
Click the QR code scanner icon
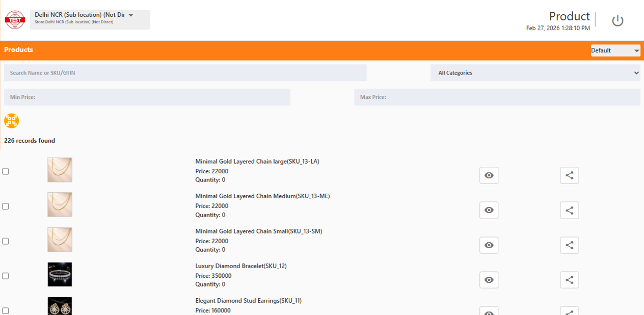point(11,121)
